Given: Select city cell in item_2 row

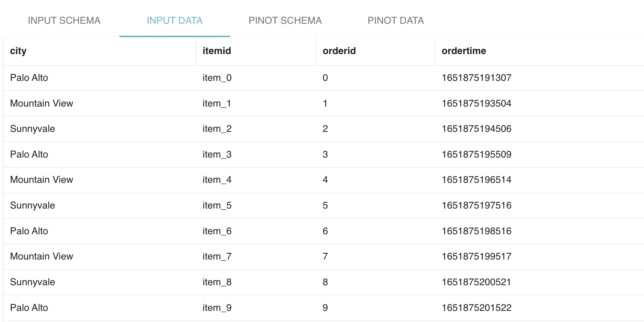Looking at the screenshot, I should point(100,129).
